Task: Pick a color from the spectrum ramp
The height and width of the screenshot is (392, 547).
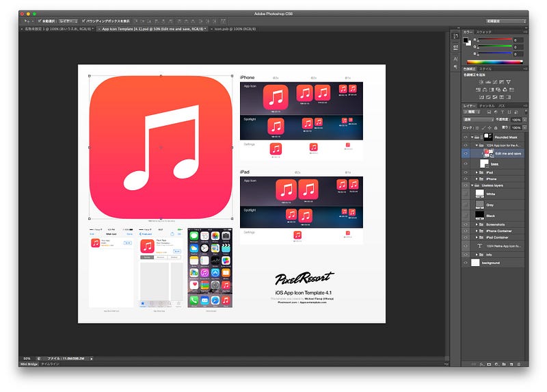Action: pyautogui.click(x=494, y=62)
